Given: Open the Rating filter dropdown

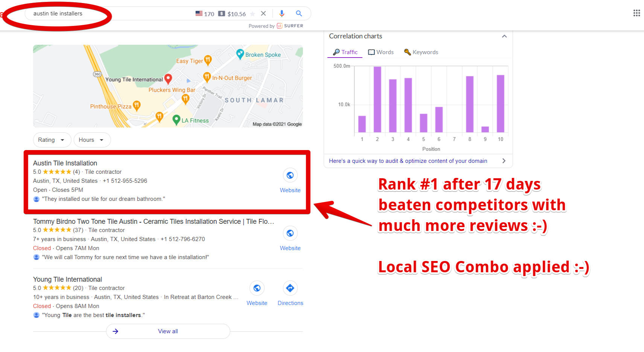Looking at the screenshot, I should 52,140.
